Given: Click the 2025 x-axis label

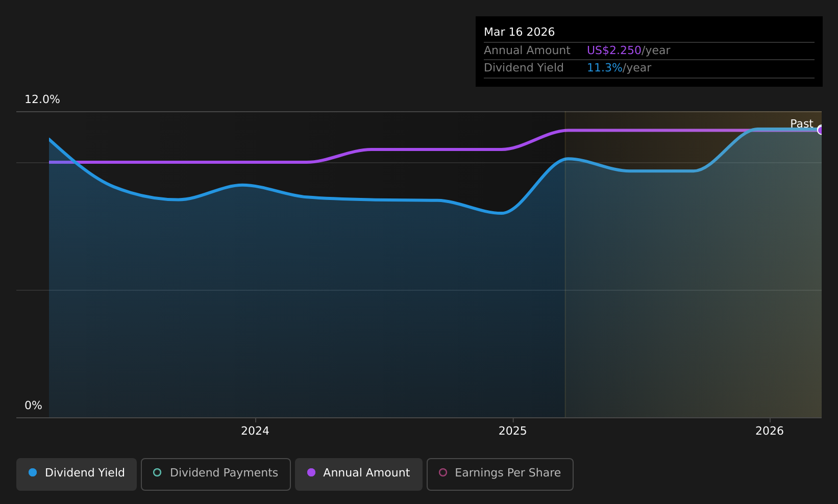Looking at the screenshot, I should pyautogui.click(x=513, y=431).
